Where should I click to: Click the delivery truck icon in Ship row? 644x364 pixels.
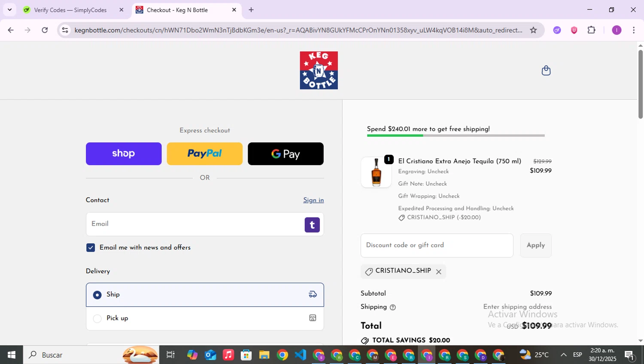313,294
